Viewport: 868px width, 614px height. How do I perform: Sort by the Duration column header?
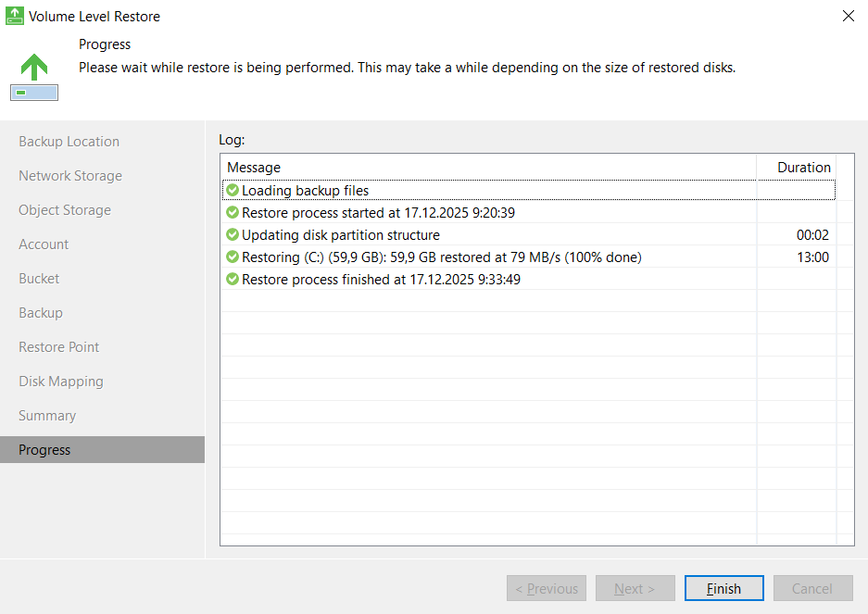[803, 168]
